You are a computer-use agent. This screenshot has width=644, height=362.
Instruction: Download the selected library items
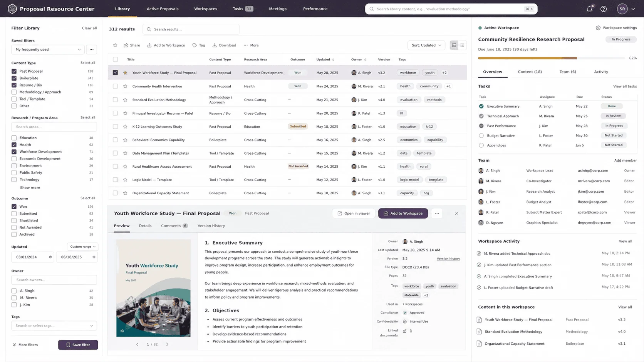pyautogui.click(x=224, y=45)
